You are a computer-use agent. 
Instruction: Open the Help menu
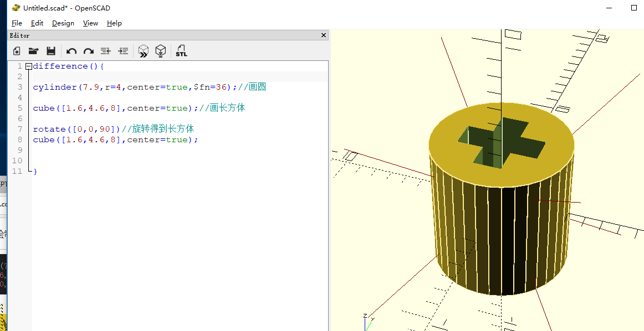[114, 23]
